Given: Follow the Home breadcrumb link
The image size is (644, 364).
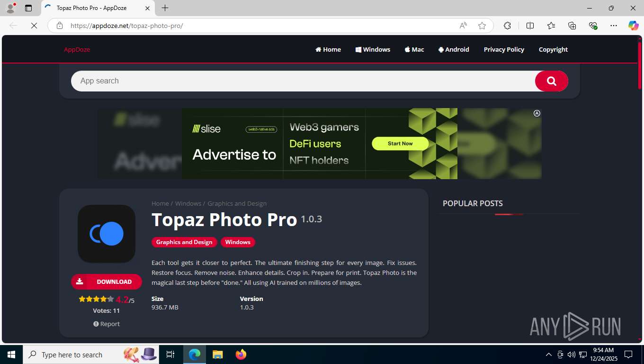Looking at the screenshot, I should coord(160,203).
